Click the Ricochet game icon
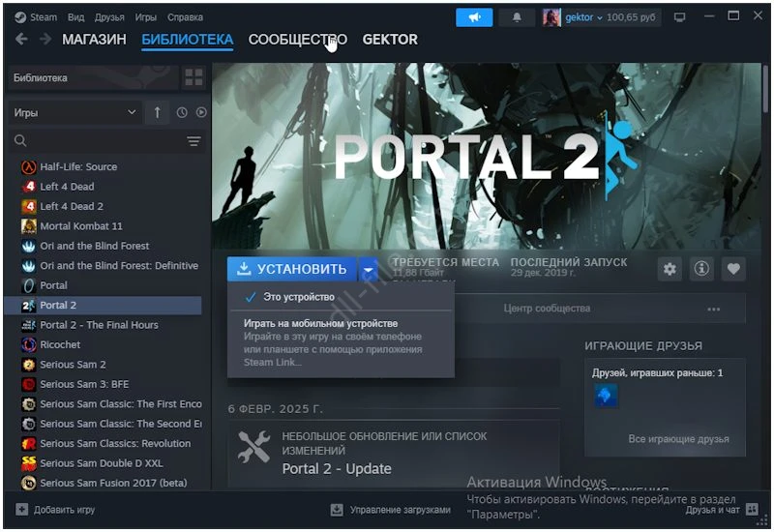Screen dimensions: 774x532 [x=29, y=344]
